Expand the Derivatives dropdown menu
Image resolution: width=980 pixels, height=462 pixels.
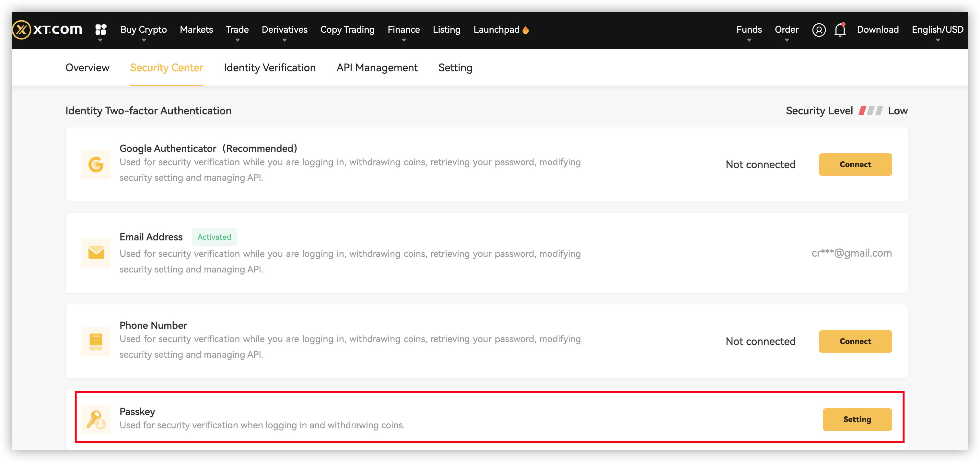coord(284,30)
